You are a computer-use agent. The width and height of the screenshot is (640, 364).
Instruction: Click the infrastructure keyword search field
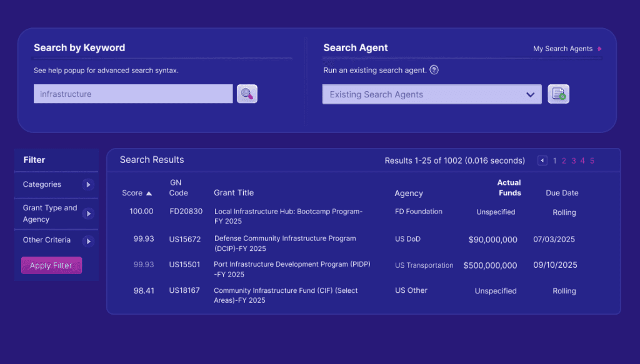coord(133,94)
